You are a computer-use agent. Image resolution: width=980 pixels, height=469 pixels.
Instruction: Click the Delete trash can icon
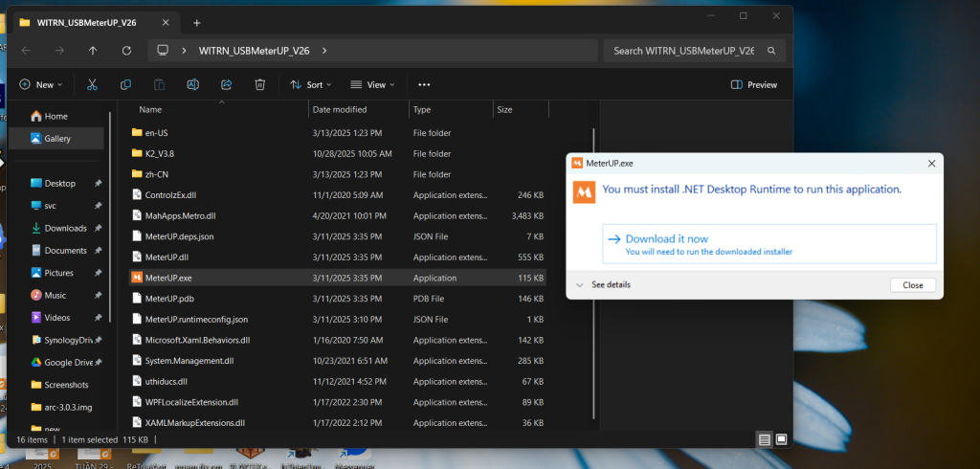259,84
